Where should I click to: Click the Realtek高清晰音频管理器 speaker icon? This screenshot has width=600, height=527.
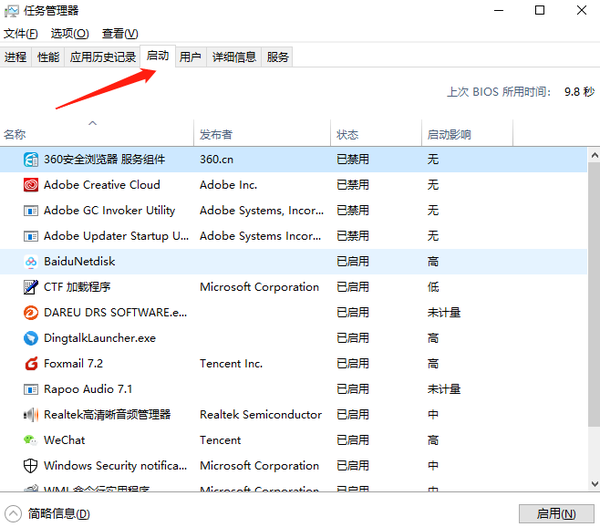coord(31,414)
